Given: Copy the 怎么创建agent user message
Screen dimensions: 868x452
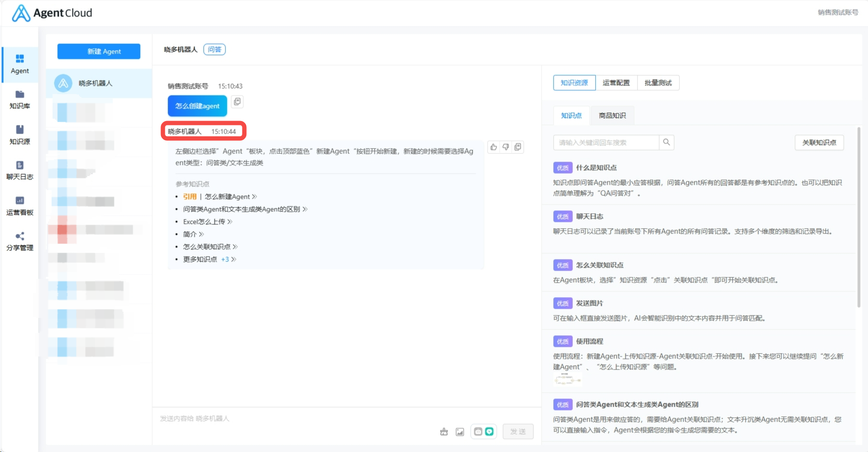Looking at the screenshot, I should pos(237,102).
